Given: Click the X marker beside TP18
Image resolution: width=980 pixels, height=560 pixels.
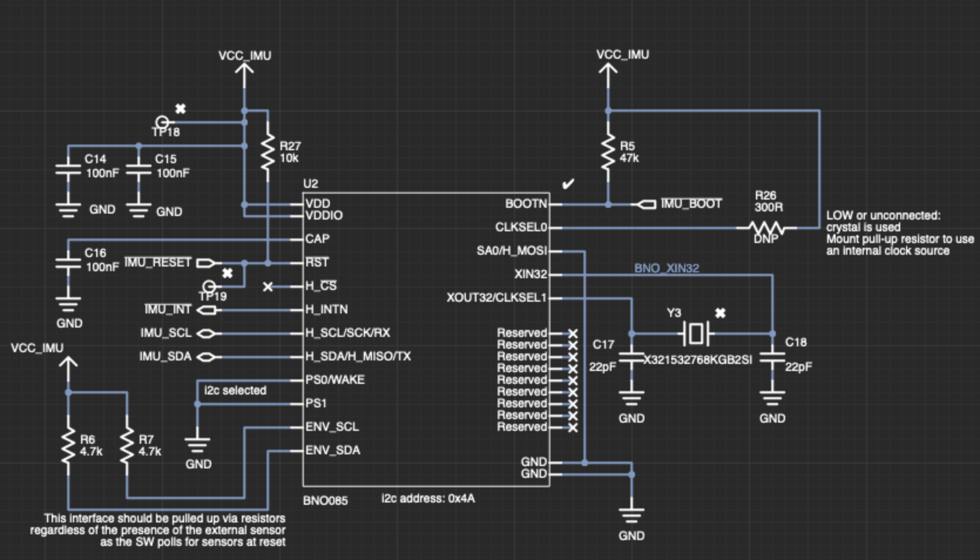Looking at the screenshot, I should (181, 109).
